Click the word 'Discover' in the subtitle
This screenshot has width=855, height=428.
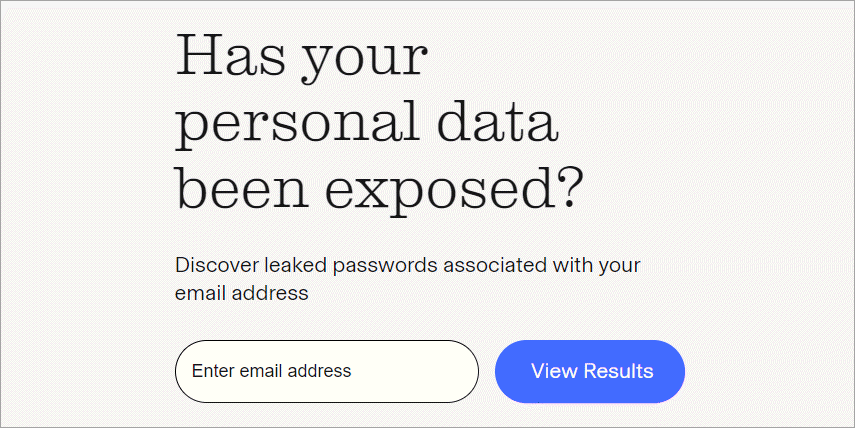point(216,266)
